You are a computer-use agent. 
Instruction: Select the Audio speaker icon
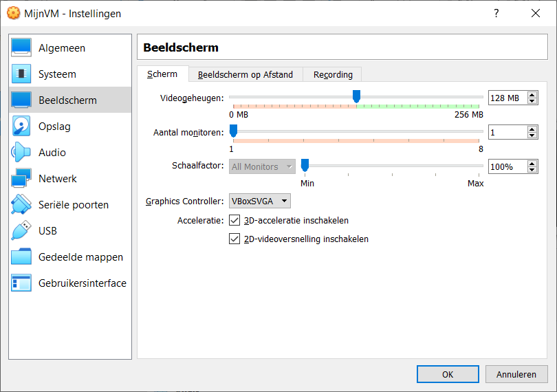tap(21, 153)
